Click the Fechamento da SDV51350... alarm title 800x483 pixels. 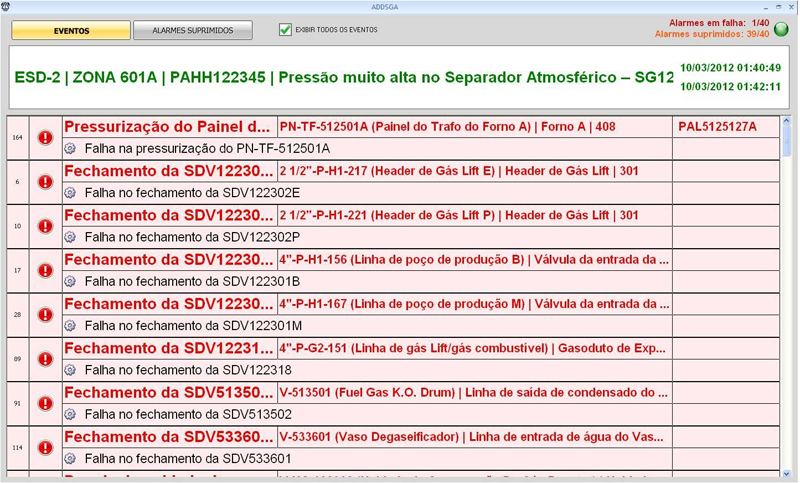point(168,393)
